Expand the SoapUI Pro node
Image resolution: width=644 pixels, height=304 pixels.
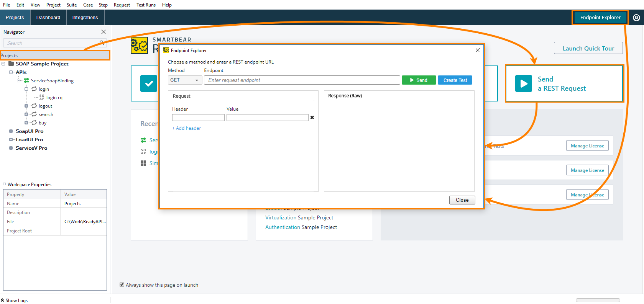(x=11, y=131)
